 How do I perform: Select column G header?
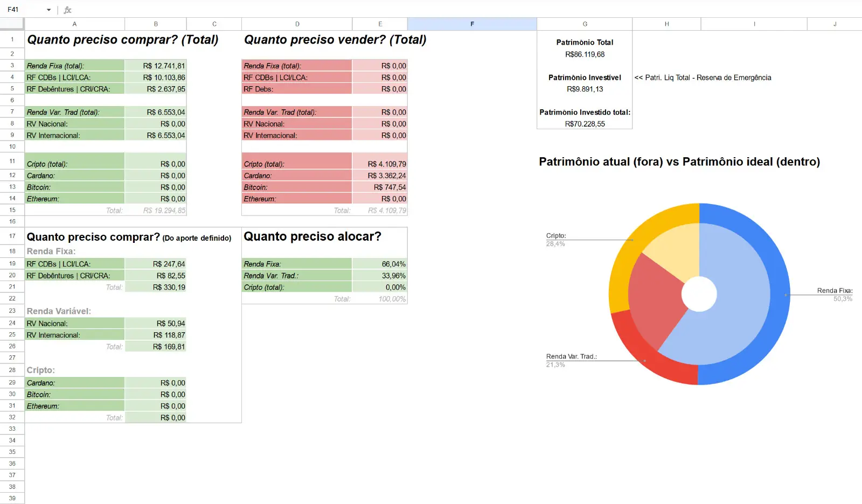coord(585,24)
